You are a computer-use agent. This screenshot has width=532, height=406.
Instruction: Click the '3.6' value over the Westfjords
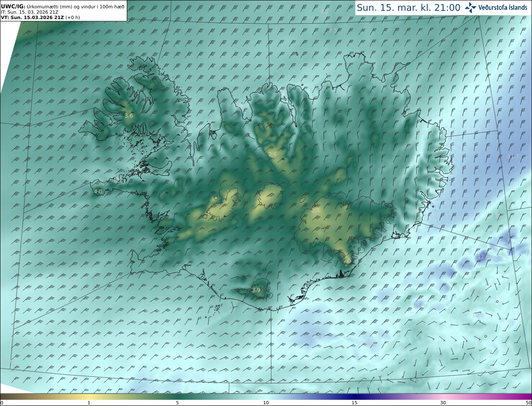[x=129, y=115]
